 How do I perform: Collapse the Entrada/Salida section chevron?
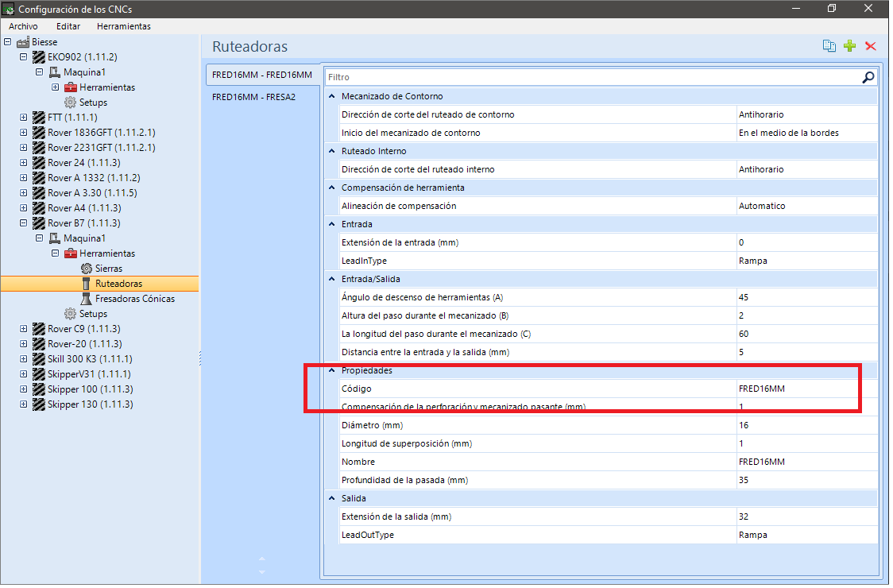332,279
